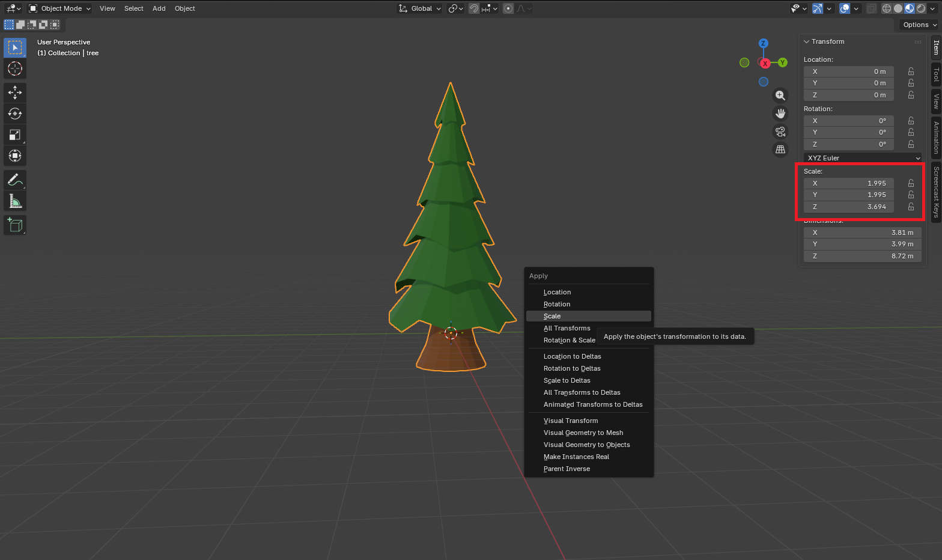Click the Scale Z value field
Screen dimensions: 942x560
point(848,207)
